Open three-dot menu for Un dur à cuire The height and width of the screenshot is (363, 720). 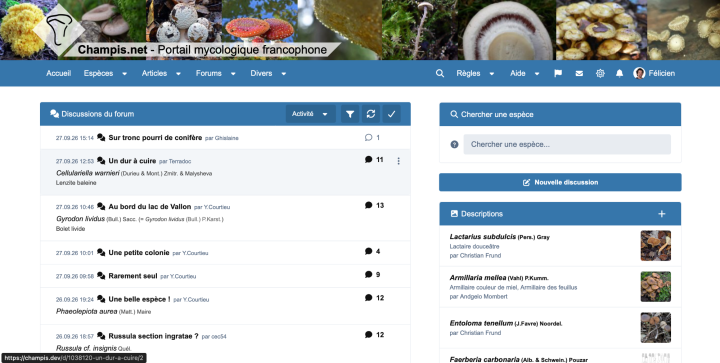(x=399, y=161)
